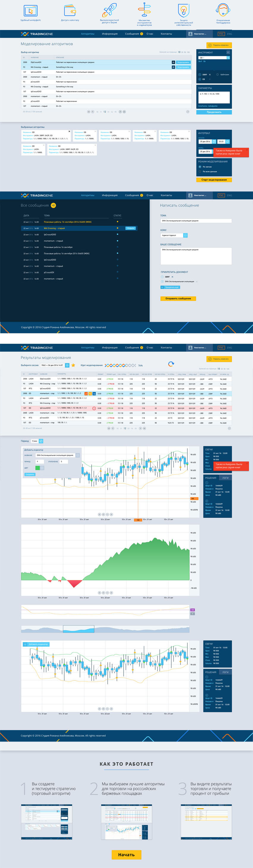Toggle the eye icon in the DipCrossADX row
Image resolution: width=253 pixels, height=868 pixels.
pyautogui.click(x=173, y=62)
